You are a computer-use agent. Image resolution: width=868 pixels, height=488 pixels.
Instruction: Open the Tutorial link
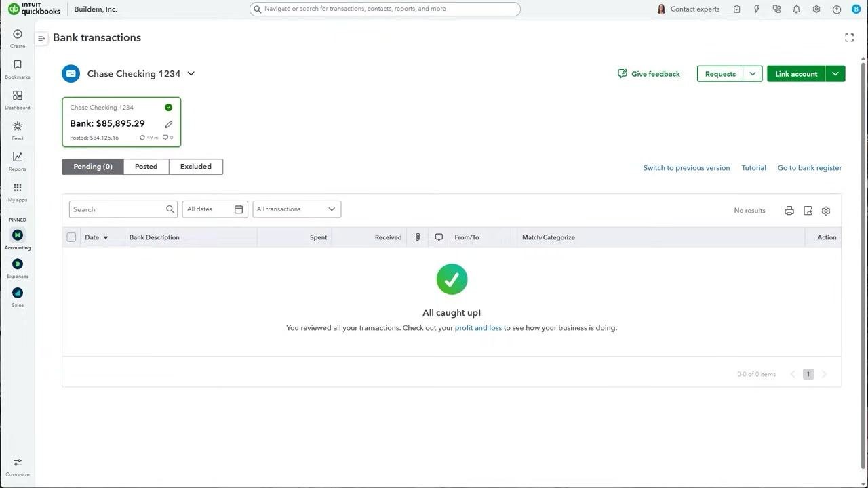point(753,168)
